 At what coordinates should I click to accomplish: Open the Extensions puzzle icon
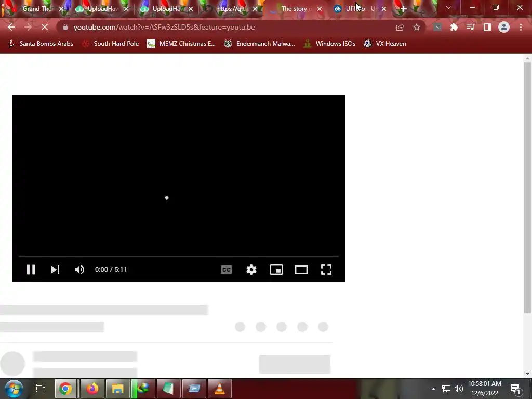[x=454, y=28]
